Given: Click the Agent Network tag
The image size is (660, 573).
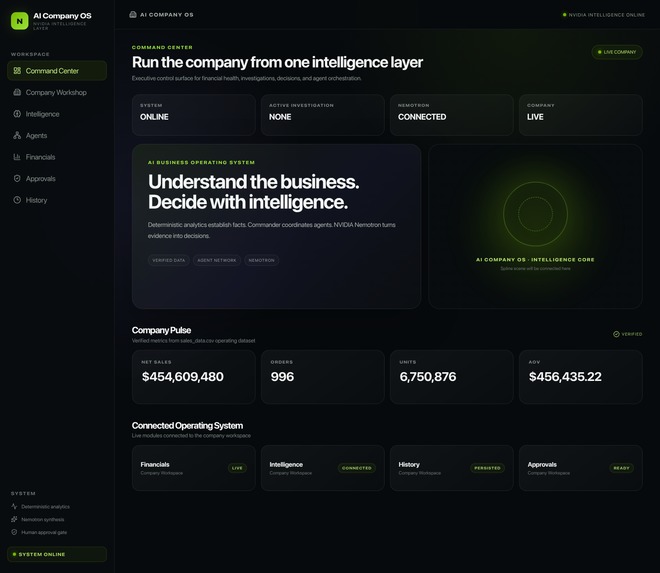Looking at the screenshot, I should click(217, 260).
